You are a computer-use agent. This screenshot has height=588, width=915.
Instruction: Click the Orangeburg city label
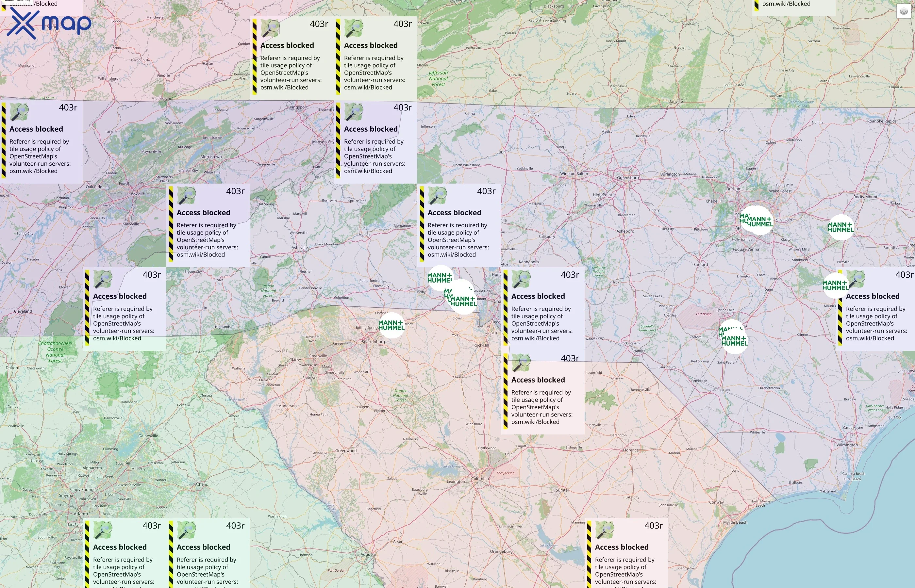(501, 552)
